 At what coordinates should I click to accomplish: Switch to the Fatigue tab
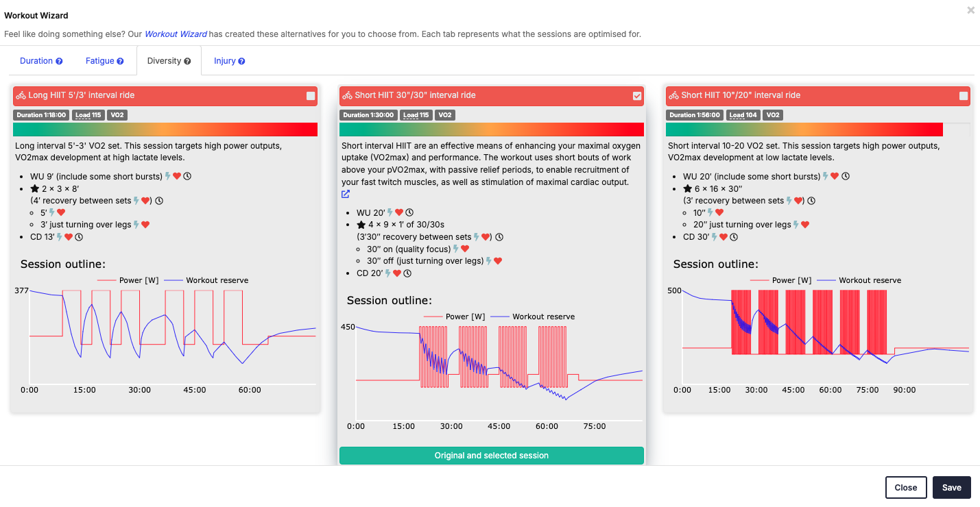tap(105, 61)
